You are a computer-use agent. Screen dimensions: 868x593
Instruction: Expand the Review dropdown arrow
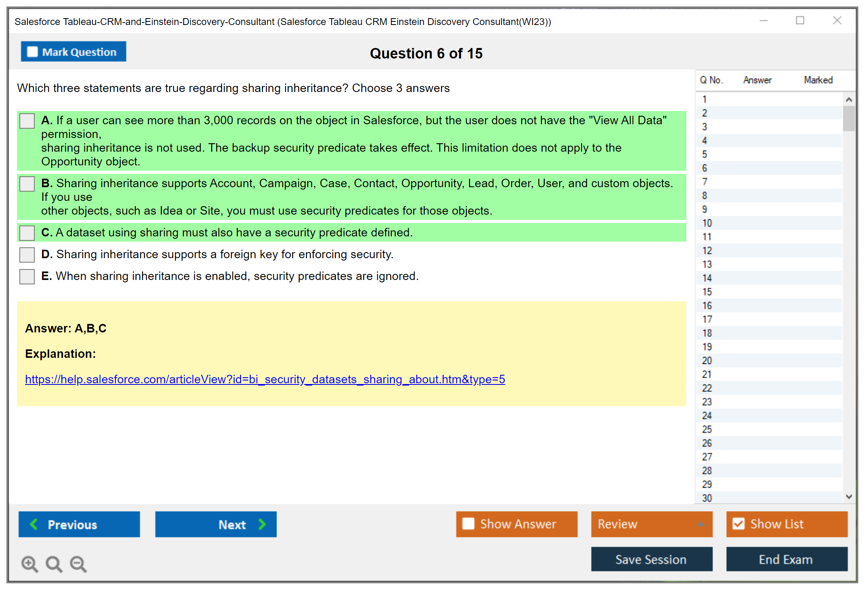click(x=700, y=524)
